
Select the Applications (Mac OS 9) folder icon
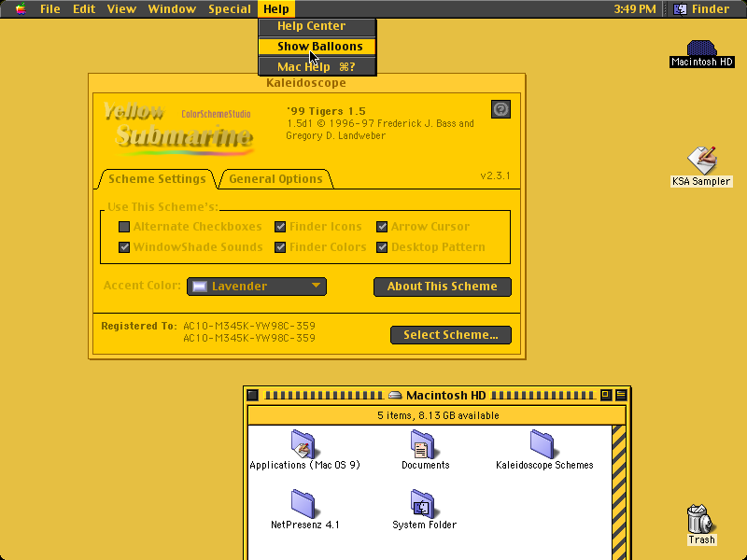[x=303, y=444]
